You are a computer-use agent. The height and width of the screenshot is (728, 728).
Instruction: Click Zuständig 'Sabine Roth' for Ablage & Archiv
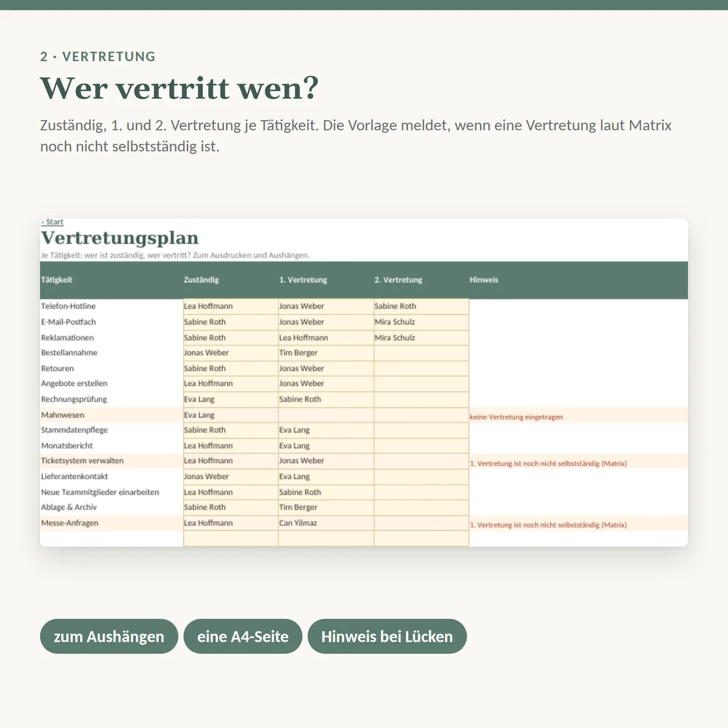click(231, 507)
